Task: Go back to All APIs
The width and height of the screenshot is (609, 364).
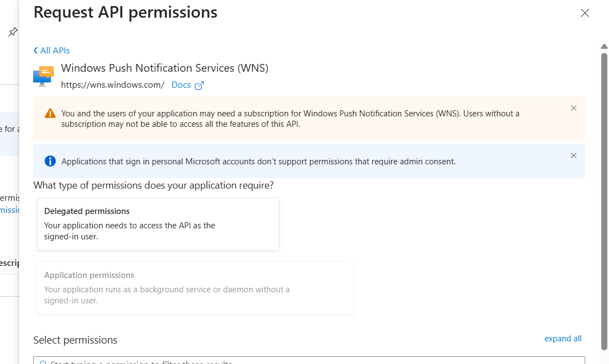Action: pyautogui.click(x=52, y=50)
